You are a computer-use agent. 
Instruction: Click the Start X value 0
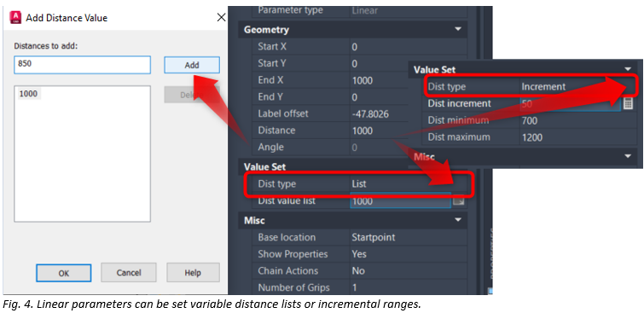tap(355, 47)
